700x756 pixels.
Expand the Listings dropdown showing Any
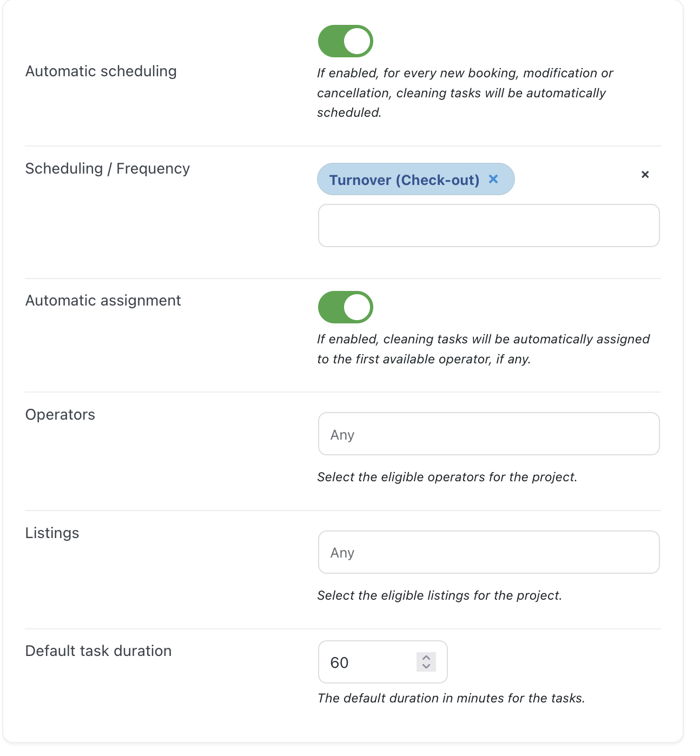point(489,552)
